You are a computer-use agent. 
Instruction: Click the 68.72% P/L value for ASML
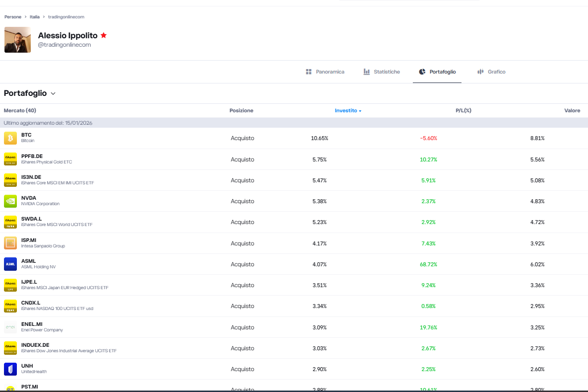coord(428,264)
